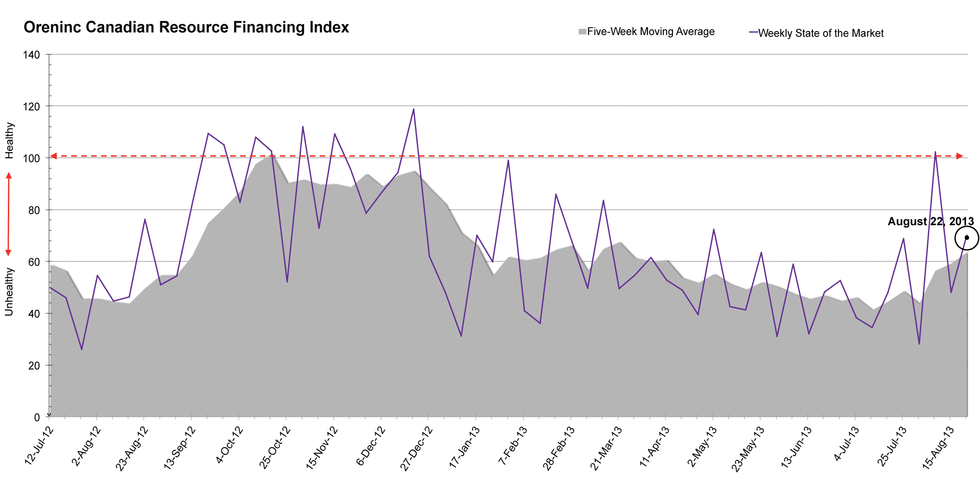Click the 23-Aug-12 date label
The width and height of the screenshot is (980, 498).
click(x=132, y=449)
